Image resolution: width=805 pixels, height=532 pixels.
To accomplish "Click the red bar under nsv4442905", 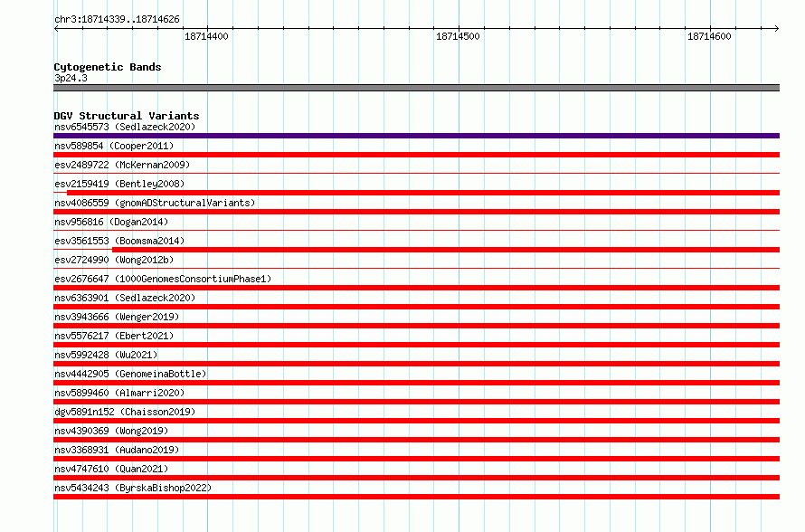I will (x=416, y=383).
